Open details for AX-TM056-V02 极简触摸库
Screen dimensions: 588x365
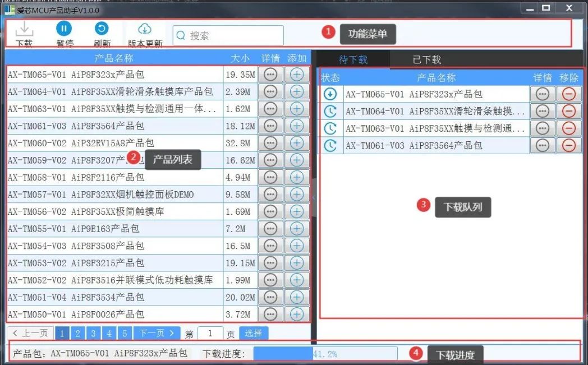(x=270, y=211)
